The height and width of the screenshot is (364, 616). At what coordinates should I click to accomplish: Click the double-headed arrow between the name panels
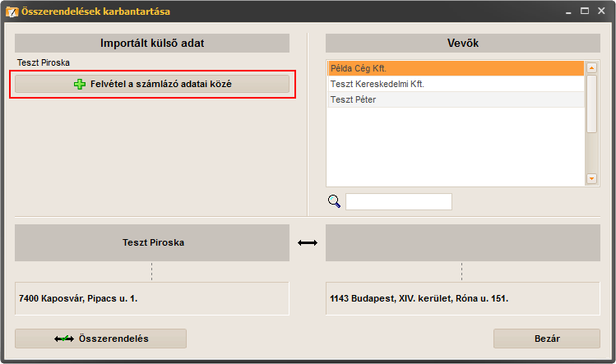[x=308, y=243]
